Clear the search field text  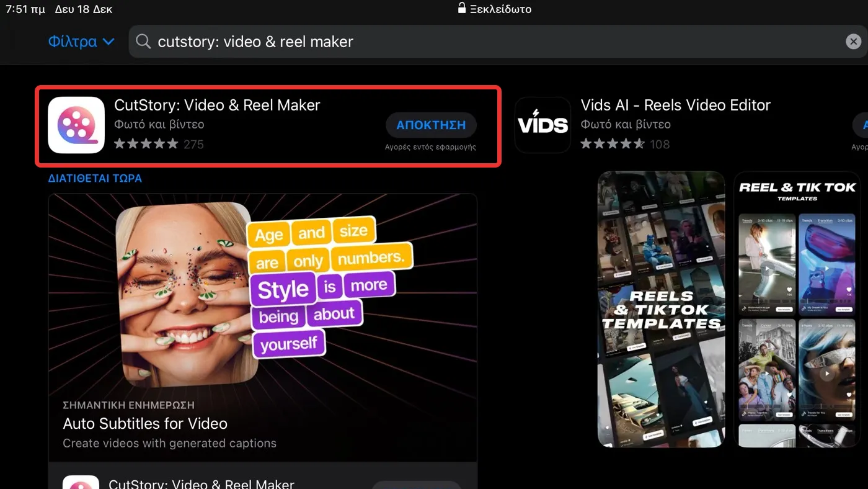click(853, 42)
